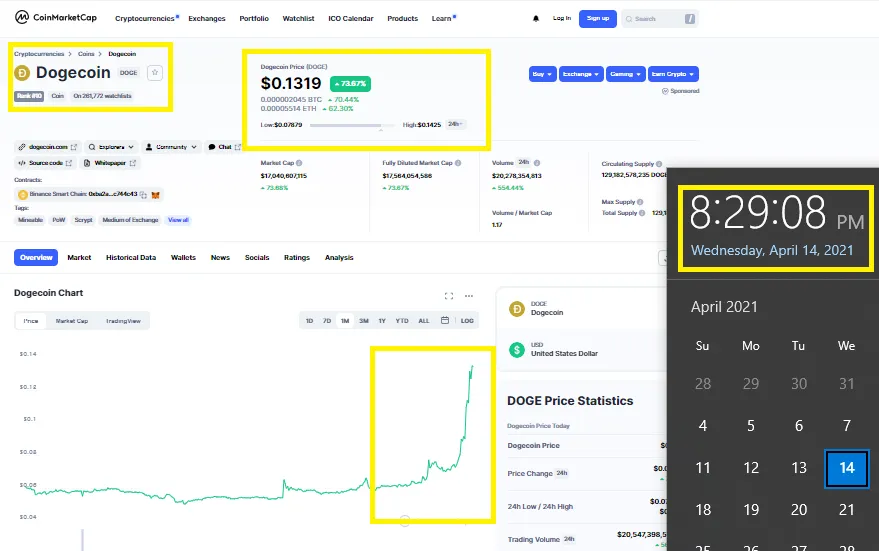Copy the Binance Smart Chain contract address
879x551 pixels.
click(x=144, y=195)
